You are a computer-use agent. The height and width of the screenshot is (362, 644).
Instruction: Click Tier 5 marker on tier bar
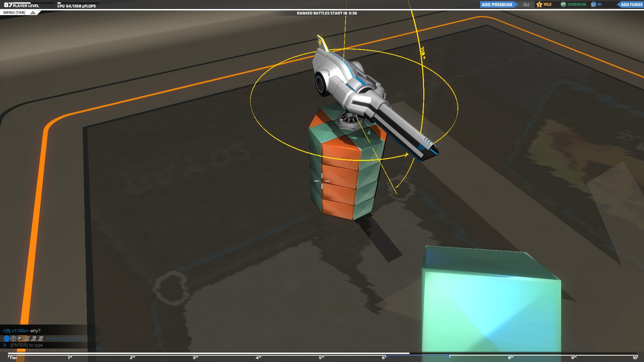(x=321, y=357)
